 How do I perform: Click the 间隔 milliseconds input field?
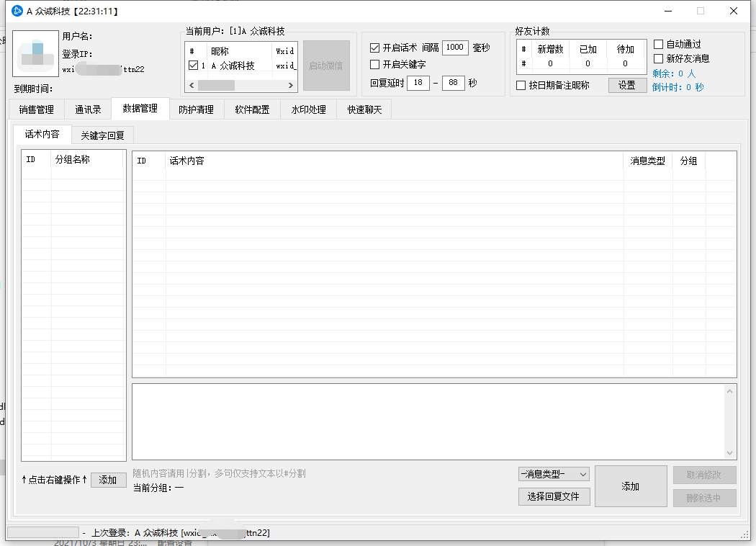point(454,48)
